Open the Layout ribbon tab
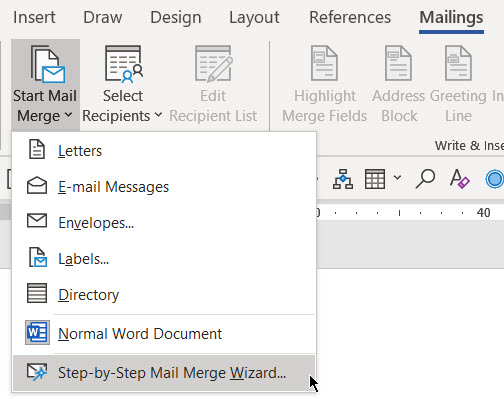 pyautogui.click(x=254, y=17)
